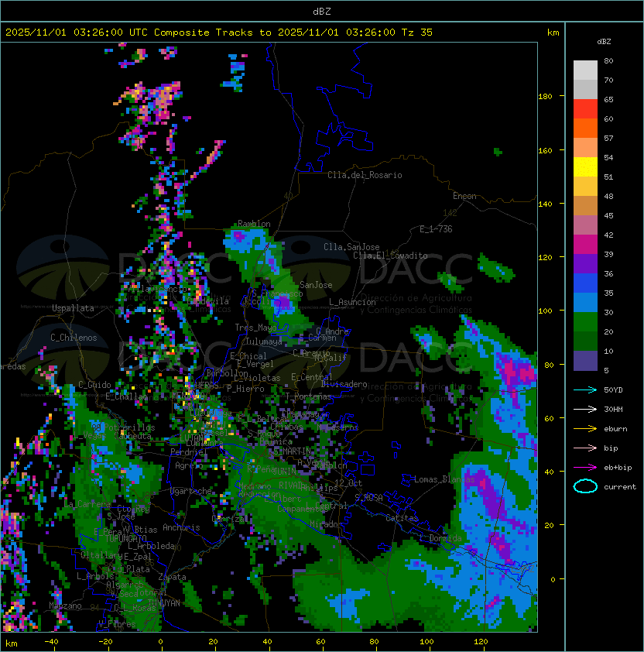The image size is (644, 652).
Task: Click the 'Clla.del_Rosario' place label
Action: click(365, 175)
